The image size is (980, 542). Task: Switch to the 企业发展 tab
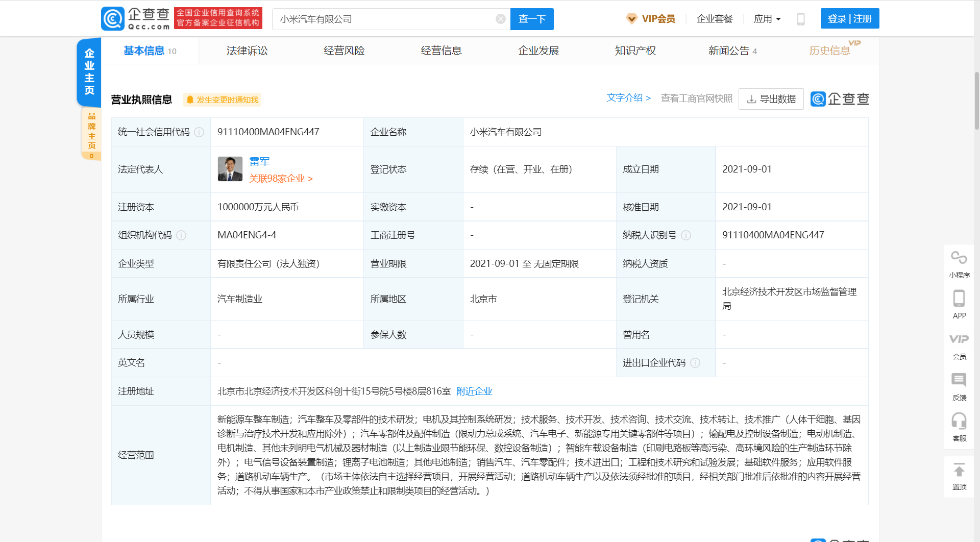(538, 51)
